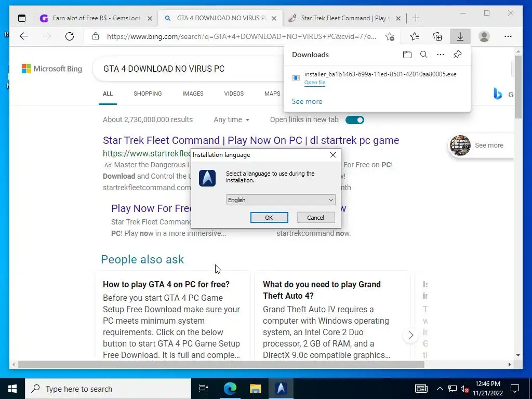The image size is (532, 399).
Task: Select the installer exe filename in Downloads
Action: 380,74
